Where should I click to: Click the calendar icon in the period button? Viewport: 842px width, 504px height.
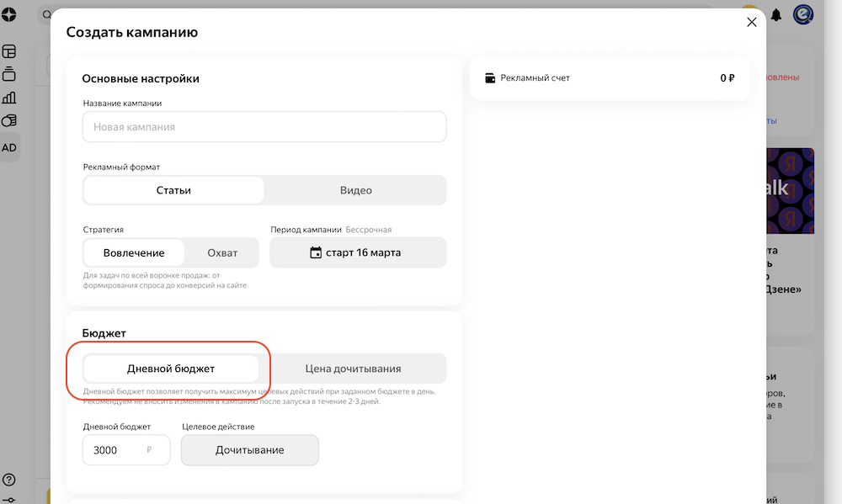click(x=316, y=252)
